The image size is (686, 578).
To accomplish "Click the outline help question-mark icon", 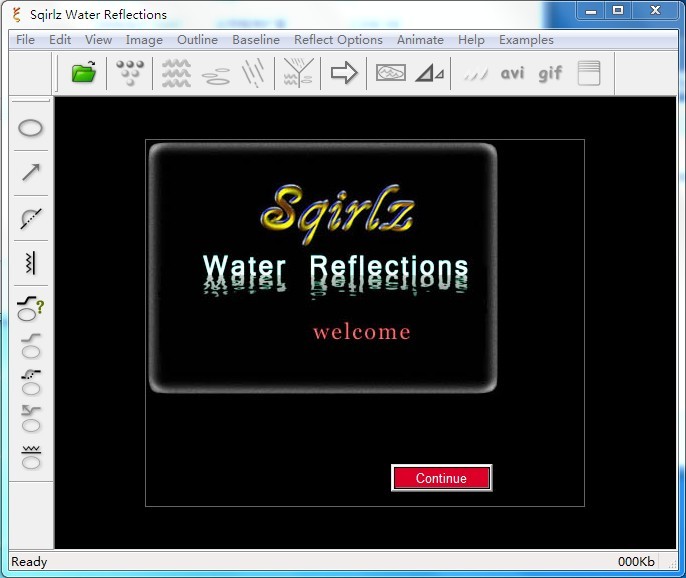I will [x=32, y=309].
